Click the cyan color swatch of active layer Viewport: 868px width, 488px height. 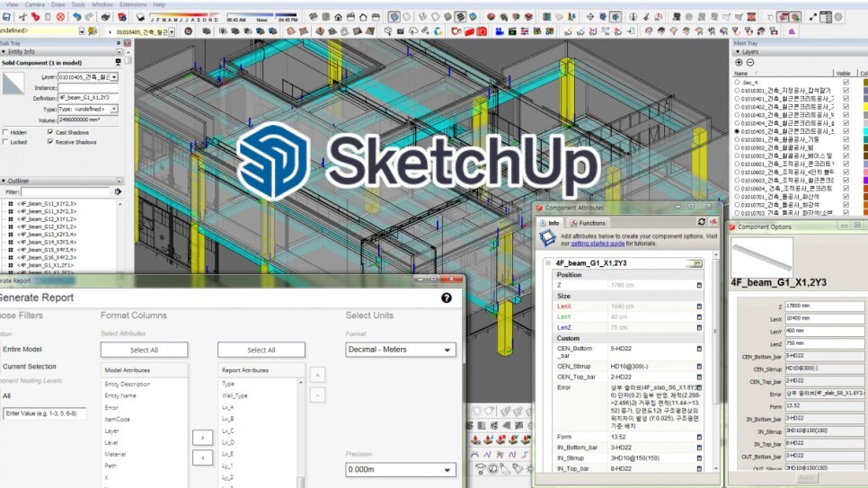[x=864, y=131]
